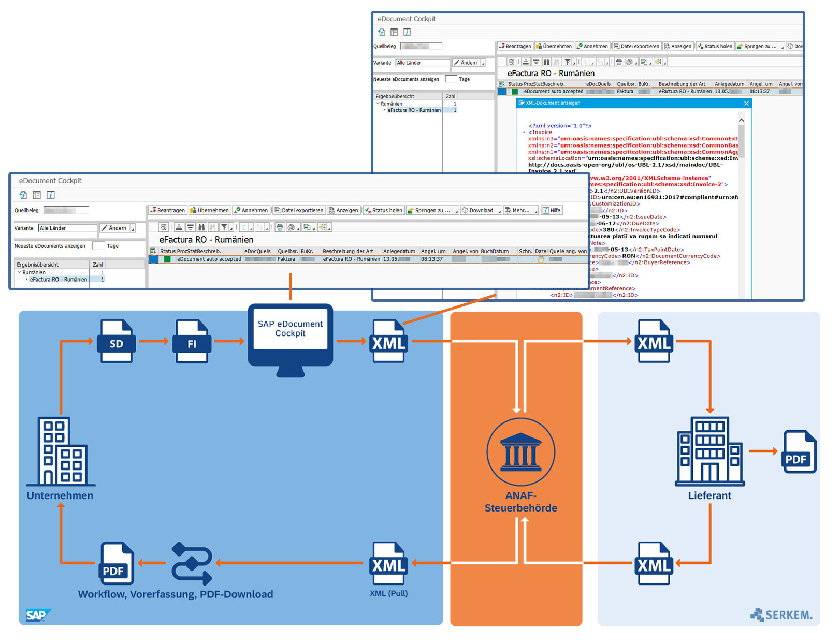The image size is (840, 643).
Task: Click the print icon in the front window toolbar
Action: point(280,227)
